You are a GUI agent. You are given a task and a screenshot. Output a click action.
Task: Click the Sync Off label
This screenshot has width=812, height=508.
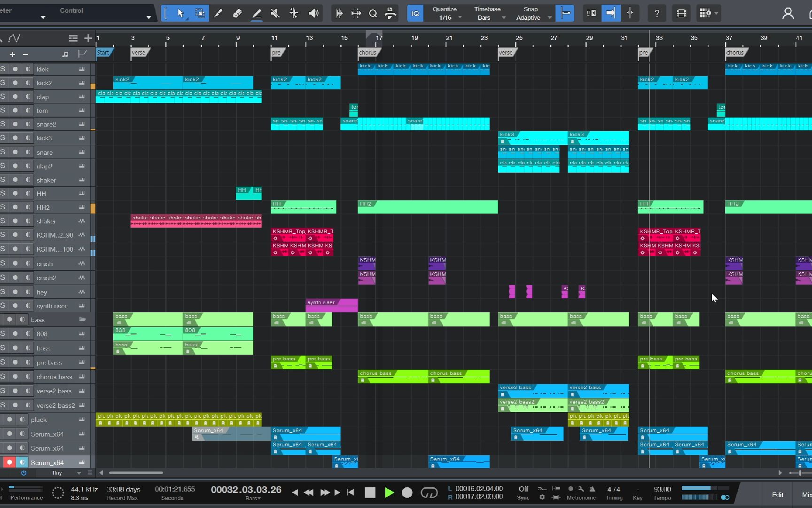coord(523,489)
